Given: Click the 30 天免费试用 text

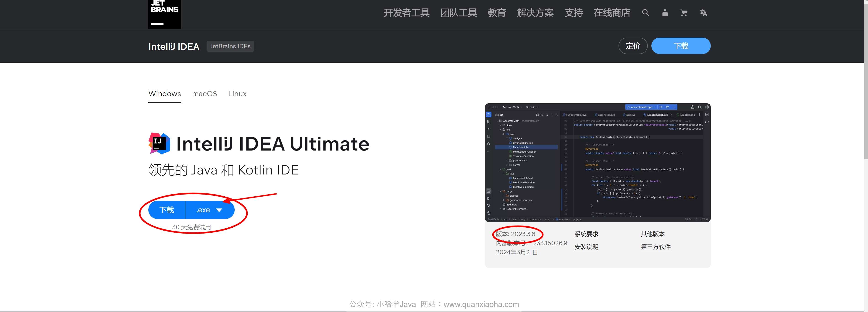Looking at the screenshot, I should pyautogui.click(x=191, y=227).
